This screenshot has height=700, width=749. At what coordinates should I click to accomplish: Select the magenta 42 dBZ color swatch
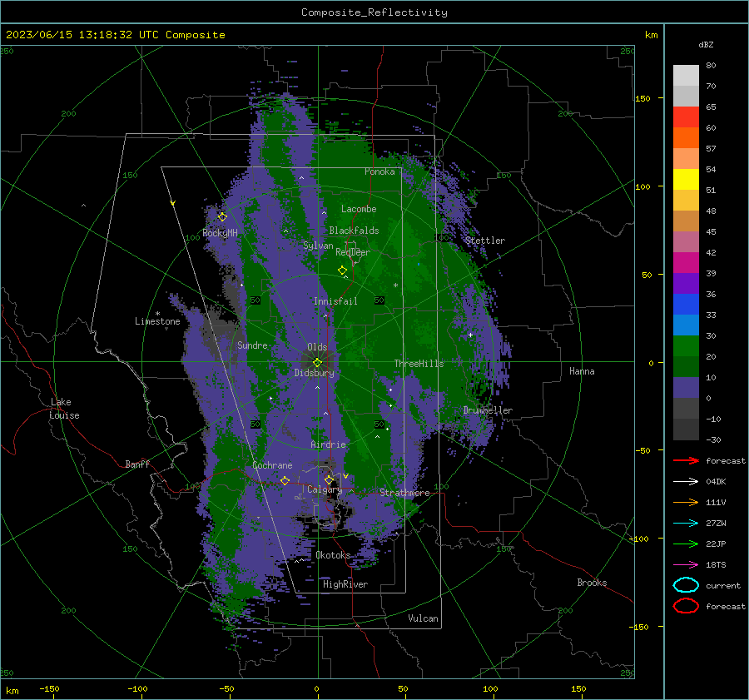686,262
